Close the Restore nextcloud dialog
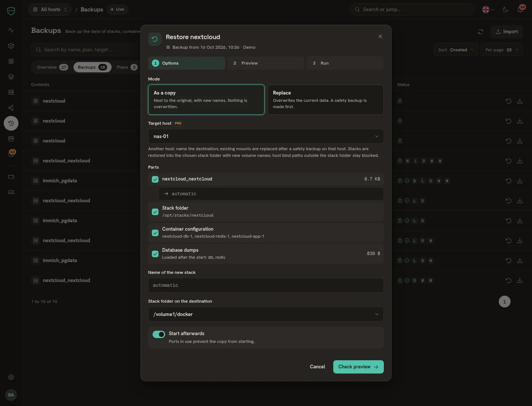532x406 pixels. 380,37
